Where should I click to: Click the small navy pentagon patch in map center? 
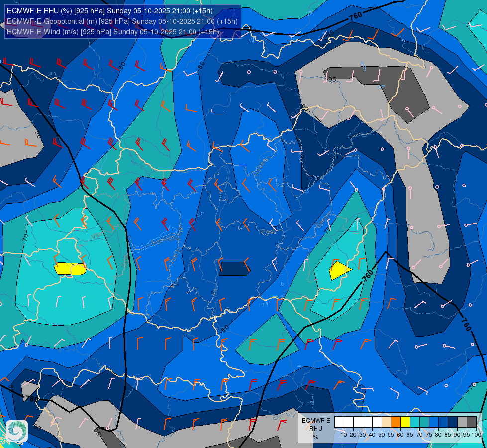234,269
